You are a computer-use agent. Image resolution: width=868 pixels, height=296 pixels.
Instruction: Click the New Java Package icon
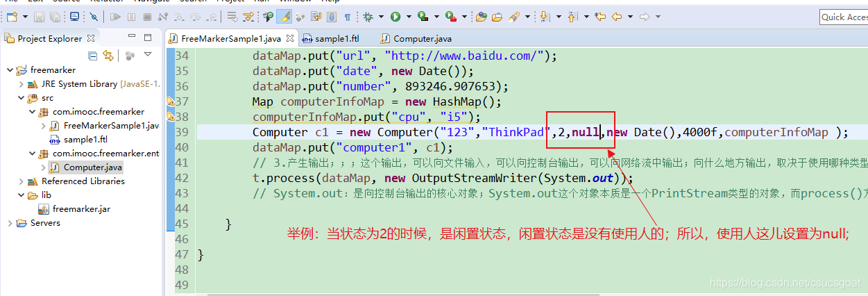coord(482,17)
